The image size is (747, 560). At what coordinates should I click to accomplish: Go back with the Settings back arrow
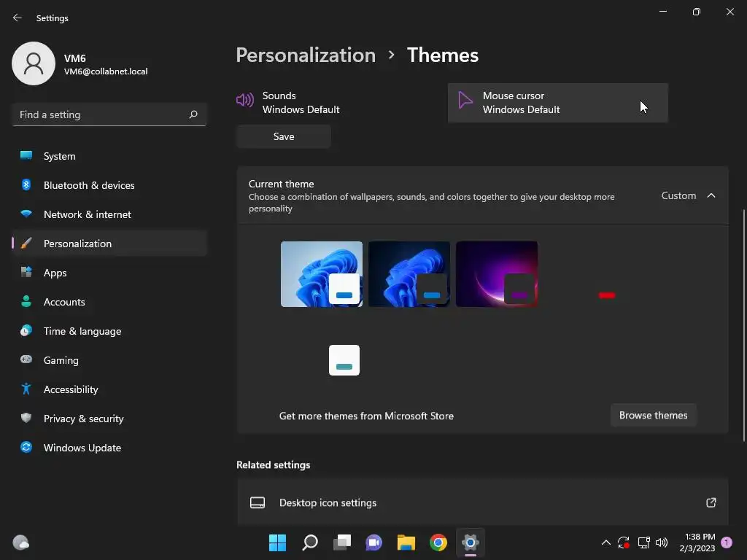tap(18, 17)
